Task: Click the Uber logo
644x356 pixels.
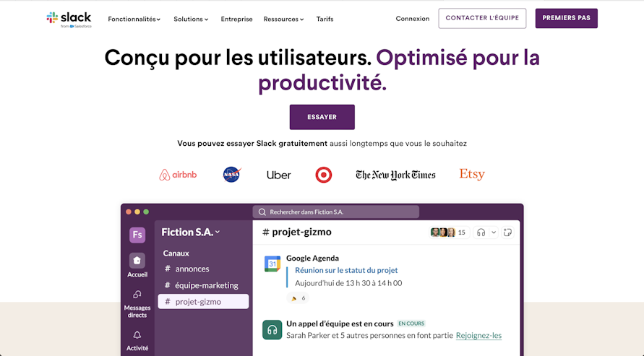Action: click(278, 175)
